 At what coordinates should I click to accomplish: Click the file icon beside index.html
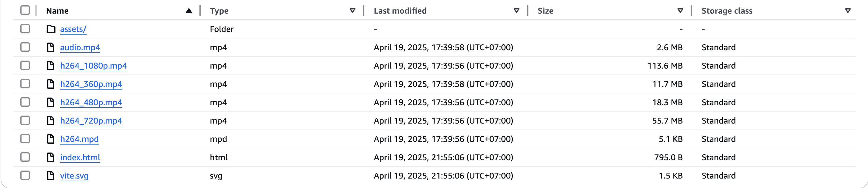pos(51,157)
